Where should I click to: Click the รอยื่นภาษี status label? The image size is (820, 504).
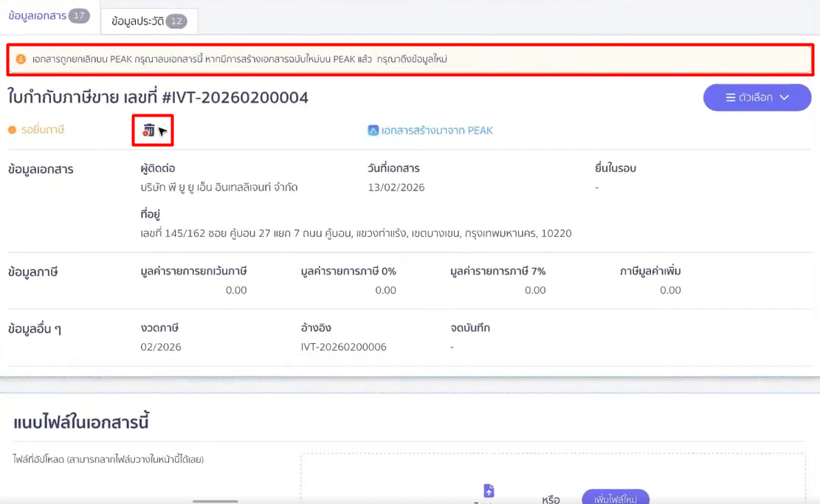pos(42,130)
